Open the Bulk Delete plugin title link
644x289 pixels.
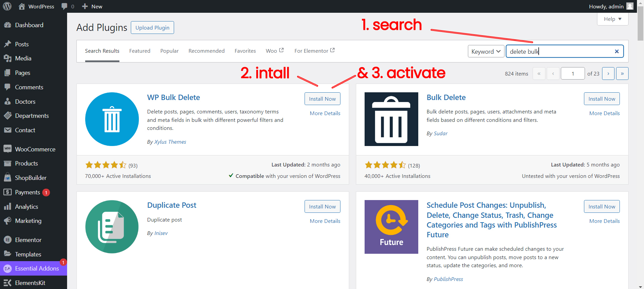[x=446, y=97]
